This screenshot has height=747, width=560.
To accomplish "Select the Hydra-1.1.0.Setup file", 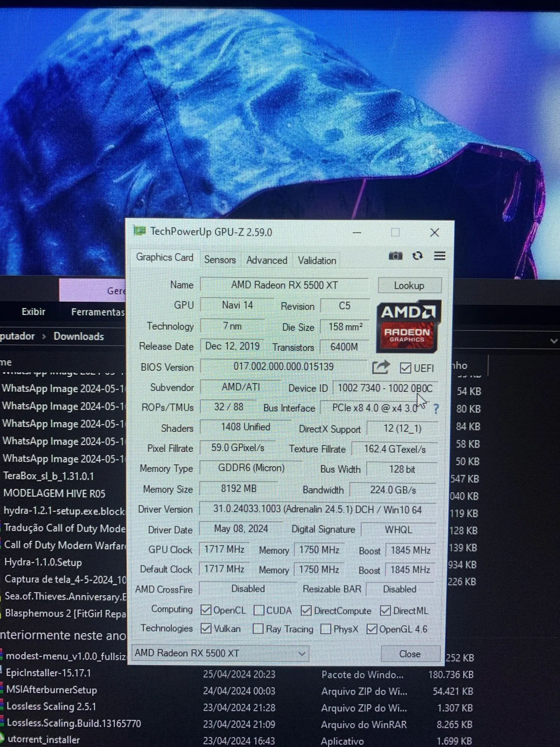I will click(x=43, y=562).
